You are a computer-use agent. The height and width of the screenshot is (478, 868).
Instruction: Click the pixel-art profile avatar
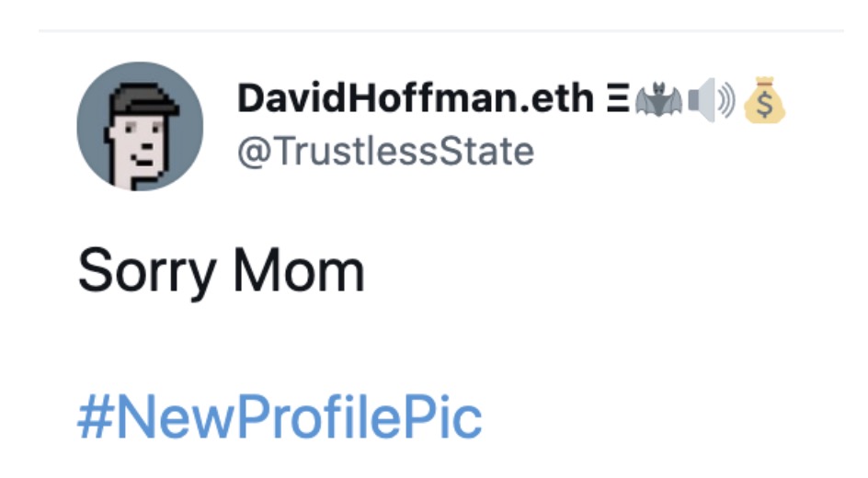pos(140,126)
